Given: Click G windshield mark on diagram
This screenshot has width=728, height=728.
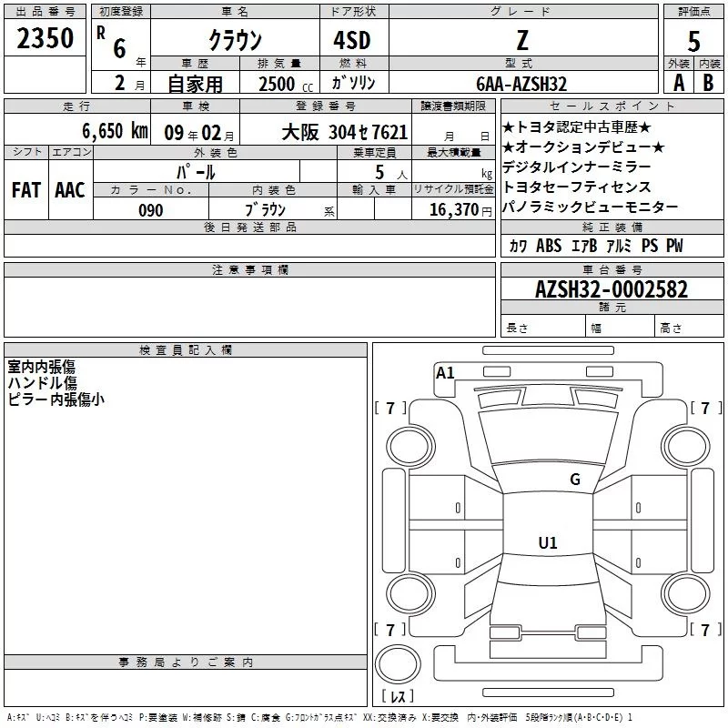Looking at the screenshot, I should coord(575,480).
